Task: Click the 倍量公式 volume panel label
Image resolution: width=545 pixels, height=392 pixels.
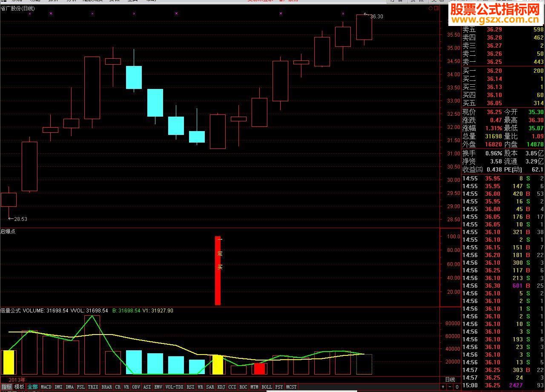Action: pos(11,311)
